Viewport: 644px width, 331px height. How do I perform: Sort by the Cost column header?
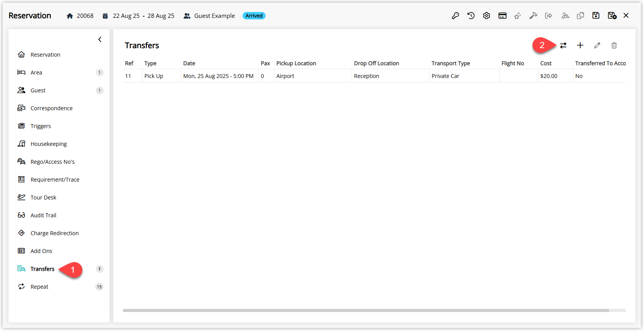546,63
